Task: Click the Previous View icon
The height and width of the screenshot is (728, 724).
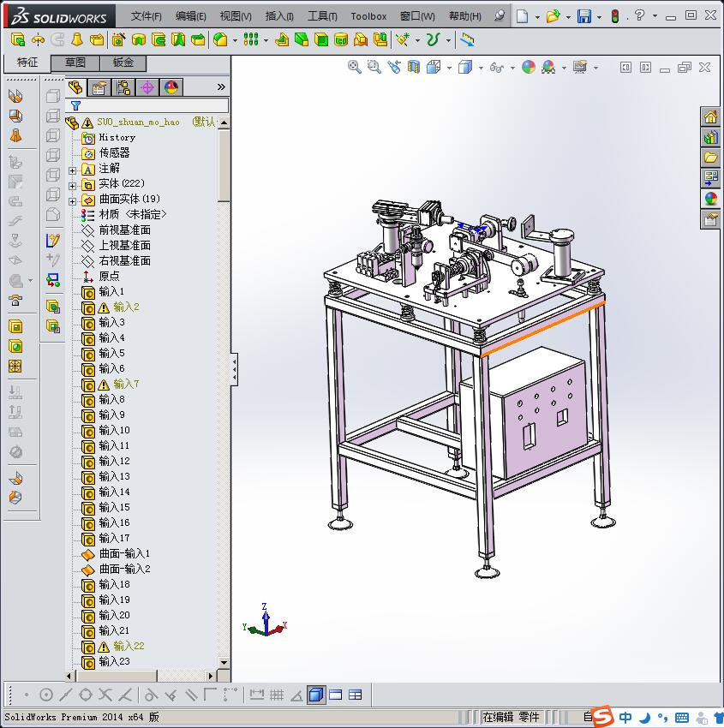Action: 394,67
